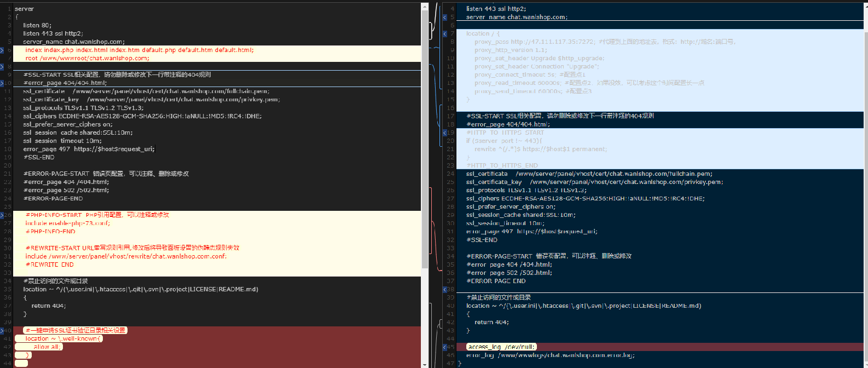Click '#PHP-INFO-END' highlighted line

click(50, 232)
